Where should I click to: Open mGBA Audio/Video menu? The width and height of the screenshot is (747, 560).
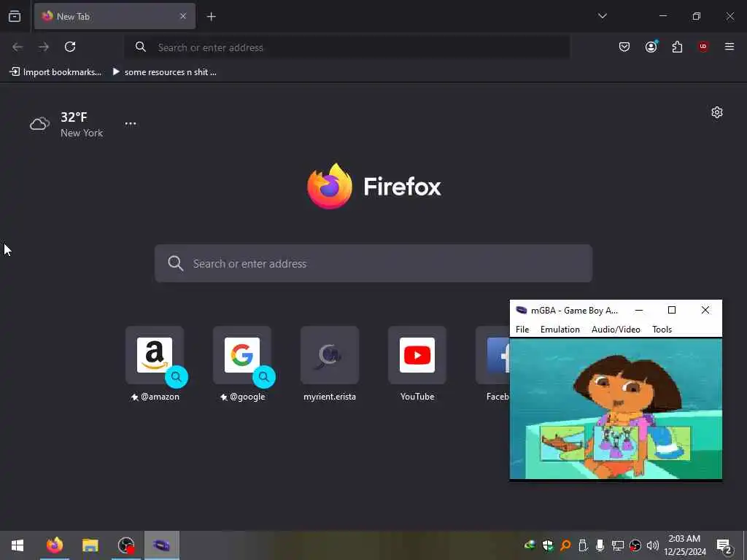pyautogui.click(x=616, y=330)
